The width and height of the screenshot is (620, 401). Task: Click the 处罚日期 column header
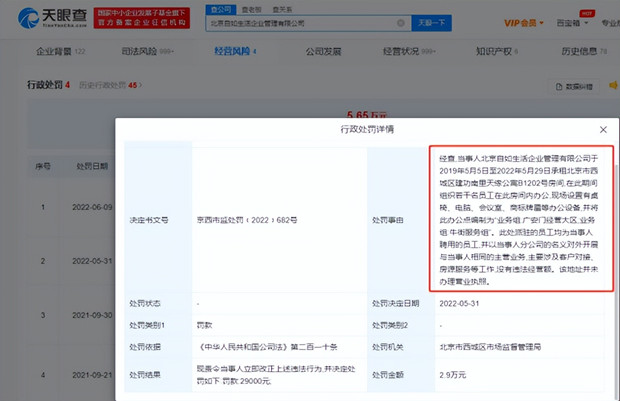(x=92, y=166)
